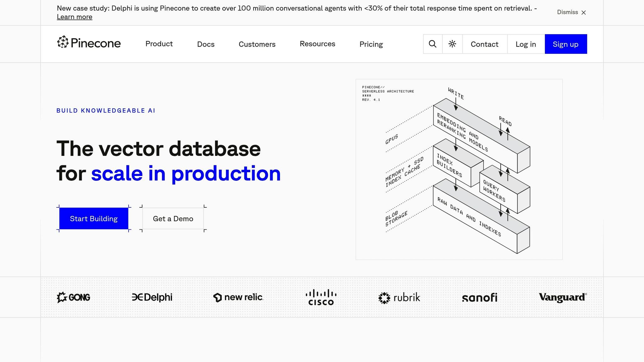Click the 'WRITE' label in diagram
Image resolution: width=644 pixels, height=362 pixels.
[x=456, y=93]
